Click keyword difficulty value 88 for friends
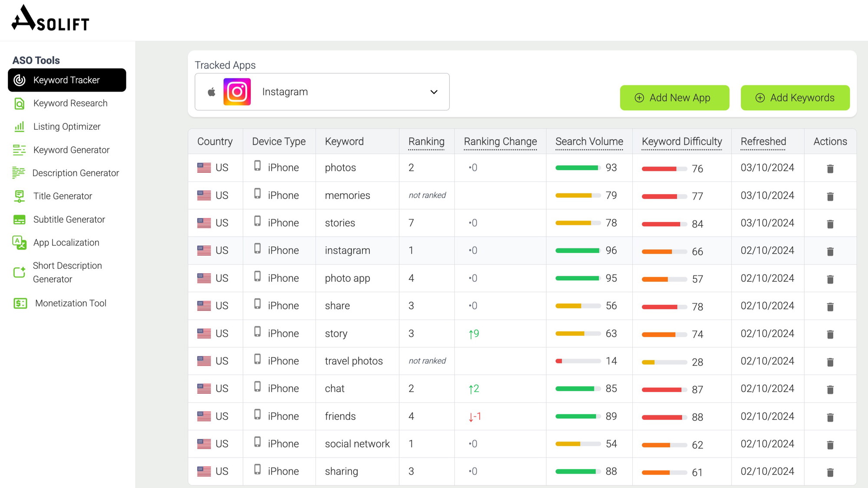 [x=697, y=417]
